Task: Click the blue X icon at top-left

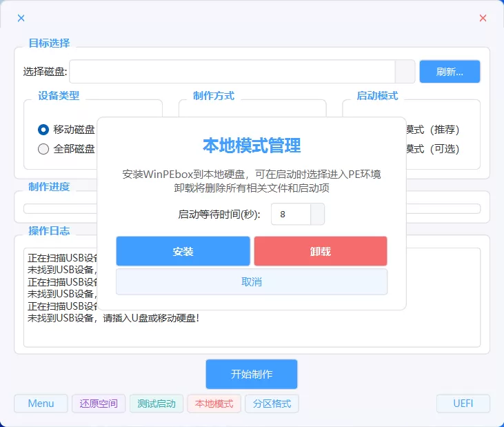Action: pyautogui.click(x=21, y=18)
